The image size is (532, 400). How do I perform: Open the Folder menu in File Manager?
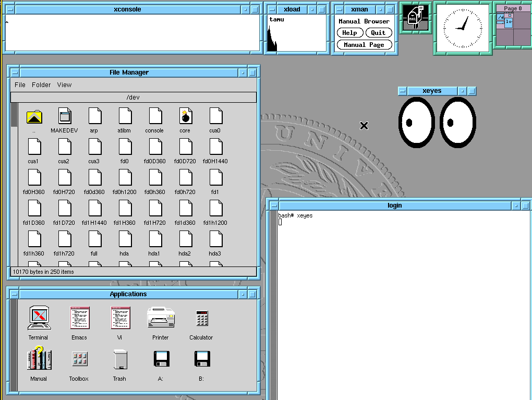(x=41, y=85)
